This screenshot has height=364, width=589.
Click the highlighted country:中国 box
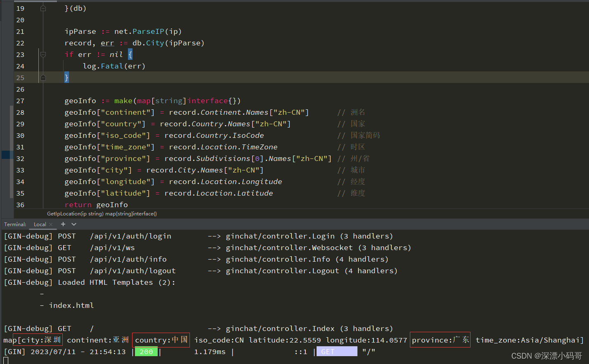coord(161,340)
